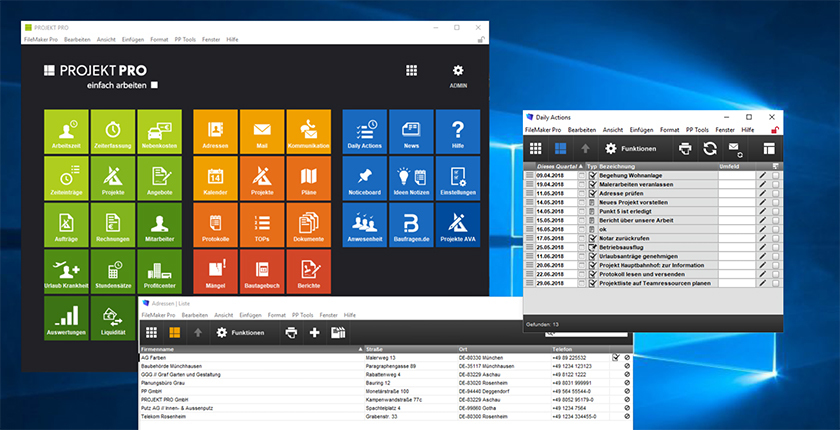
Task: Open the Mail tile
Action: [262, 132]
